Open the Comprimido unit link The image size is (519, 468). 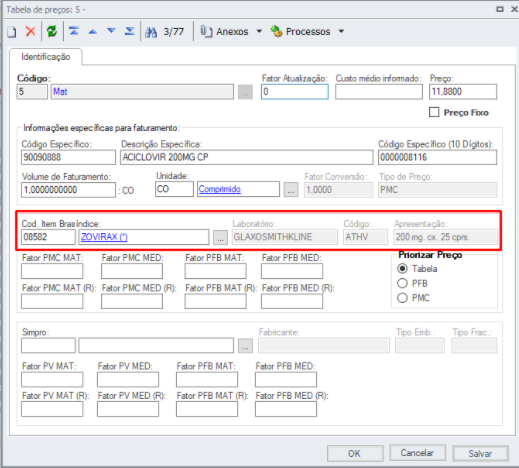coord(220,189)
